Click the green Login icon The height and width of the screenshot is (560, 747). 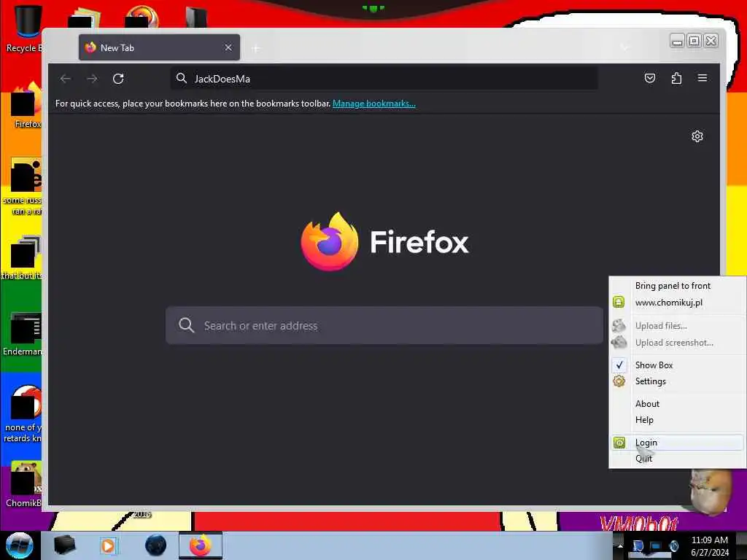click(x=619, y=443)
